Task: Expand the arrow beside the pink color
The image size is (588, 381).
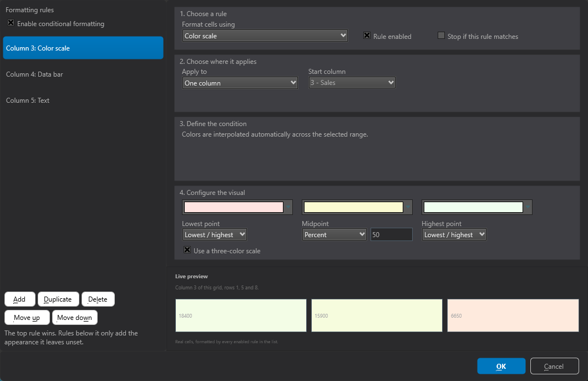Action: (288, 207)
